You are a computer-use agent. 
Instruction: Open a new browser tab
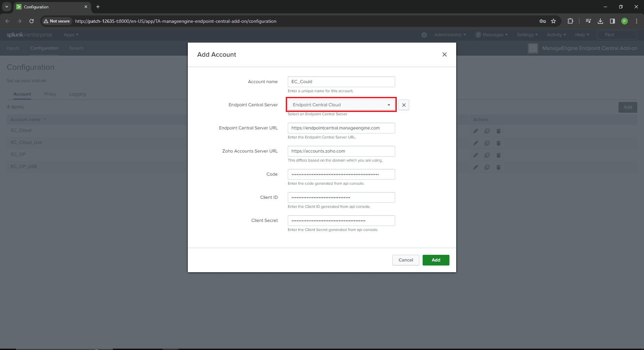tap(98, 7)
